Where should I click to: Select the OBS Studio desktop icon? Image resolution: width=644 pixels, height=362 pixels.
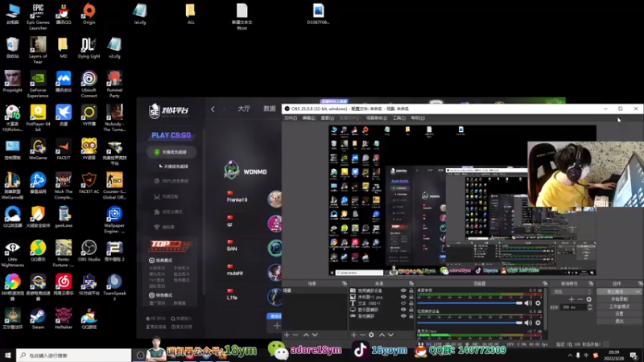89,251
